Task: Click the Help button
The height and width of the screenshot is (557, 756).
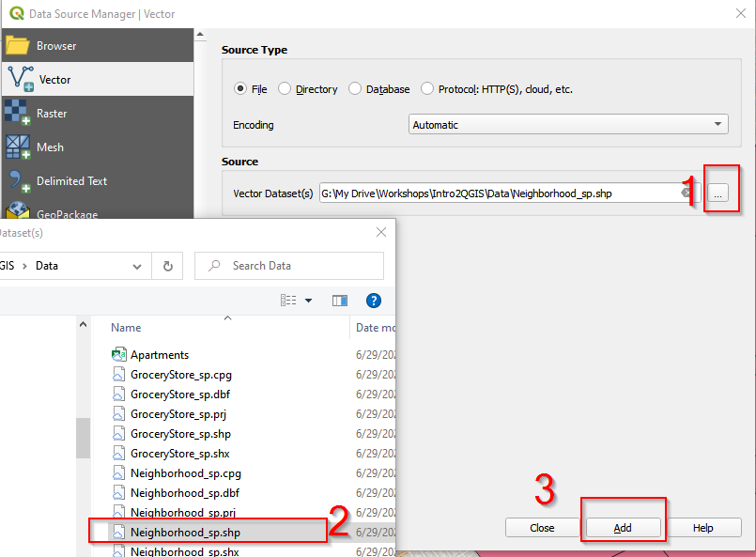Action: pos(703,528)
